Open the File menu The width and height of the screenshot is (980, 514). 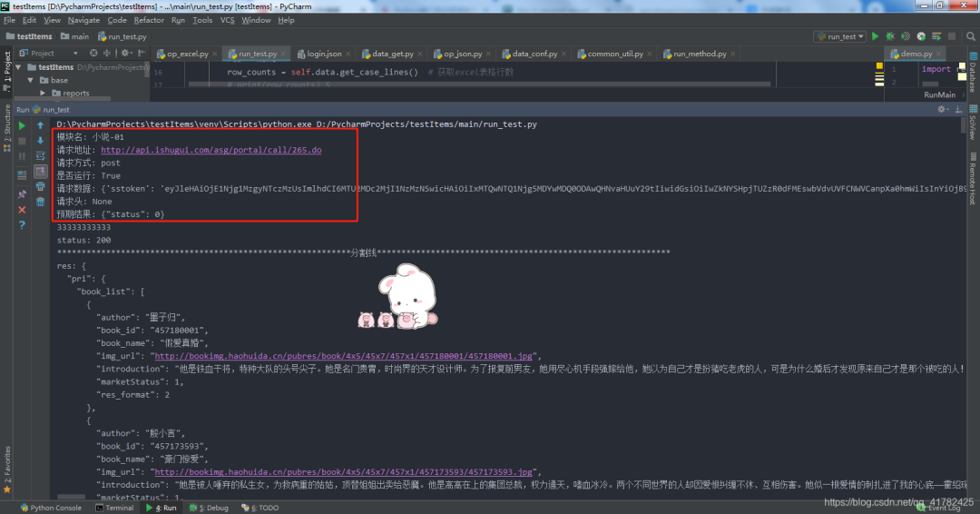[9, 20]
